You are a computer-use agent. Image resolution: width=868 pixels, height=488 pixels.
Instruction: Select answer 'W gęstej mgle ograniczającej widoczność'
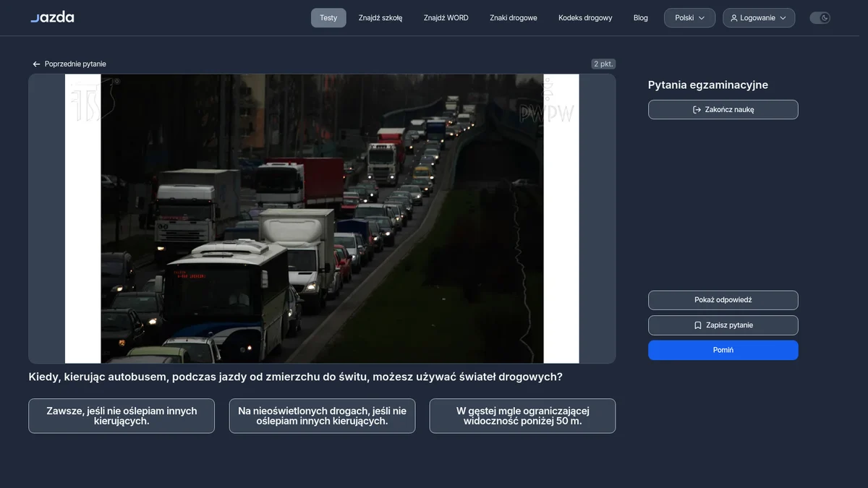tap(523, 416)
